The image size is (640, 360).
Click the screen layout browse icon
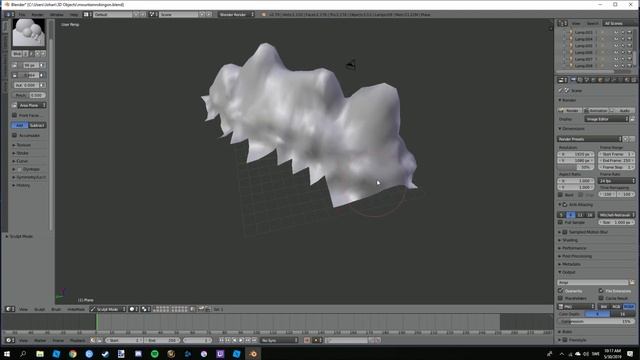coord(86,14)
